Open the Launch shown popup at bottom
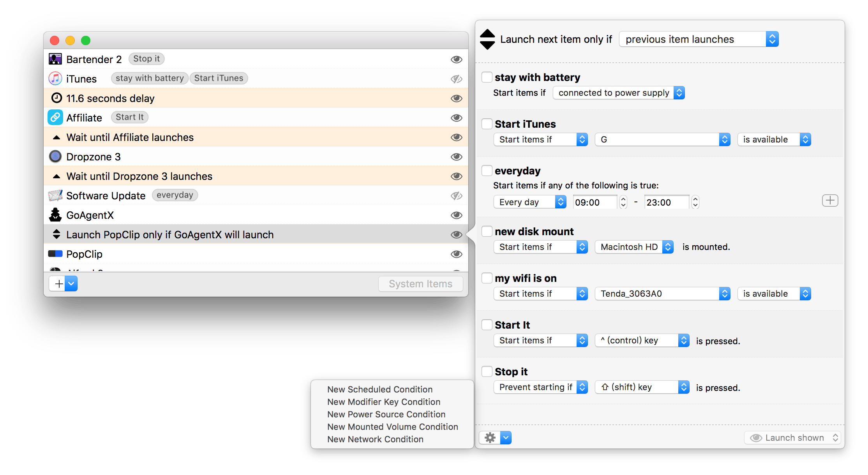The height and width of the screenshot is (475, 868). click(792, 438)
